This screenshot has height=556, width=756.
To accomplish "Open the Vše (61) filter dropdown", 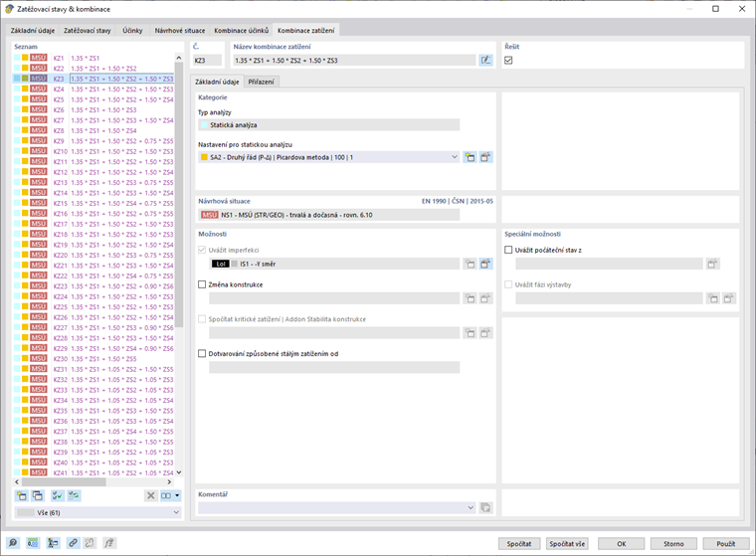I will 176,512.
